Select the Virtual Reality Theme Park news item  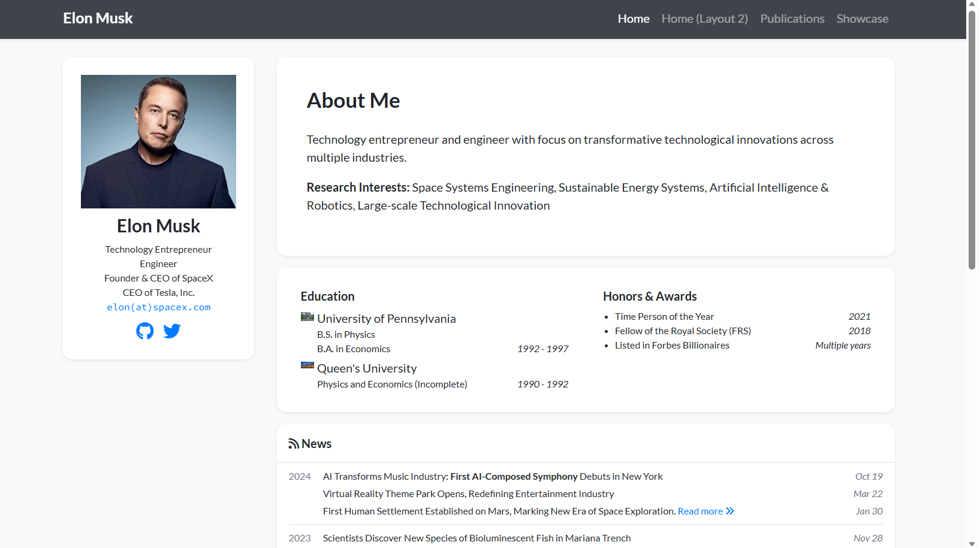point(468,494)
